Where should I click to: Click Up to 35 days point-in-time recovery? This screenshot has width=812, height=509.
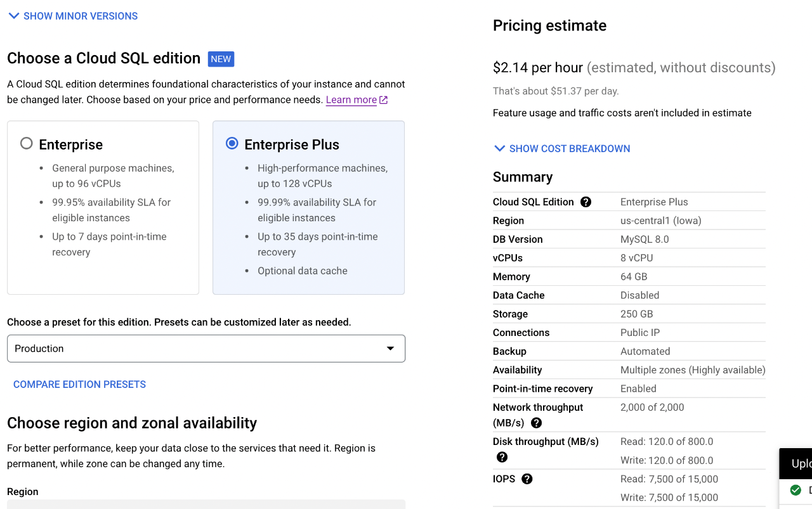(318, 244)
